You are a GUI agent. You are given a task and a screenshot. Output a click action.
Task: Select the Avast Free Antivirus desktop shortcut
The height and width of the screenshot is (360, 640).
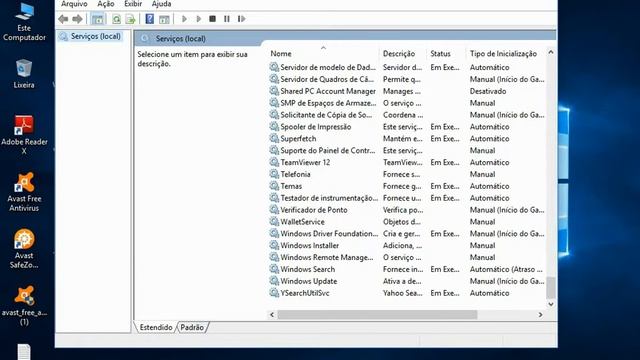pos(24,192)
